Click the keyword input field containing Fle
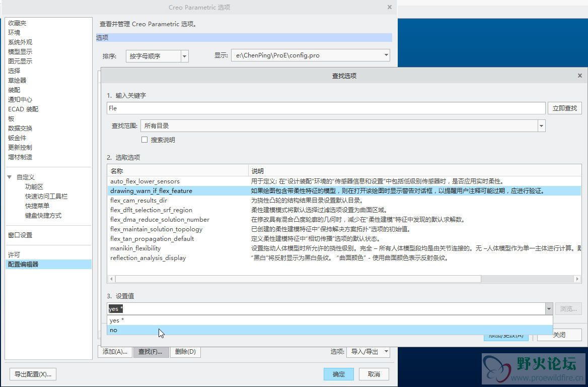Image resolution: width=588 pixels, height=387 pixels. pos(326,108)
